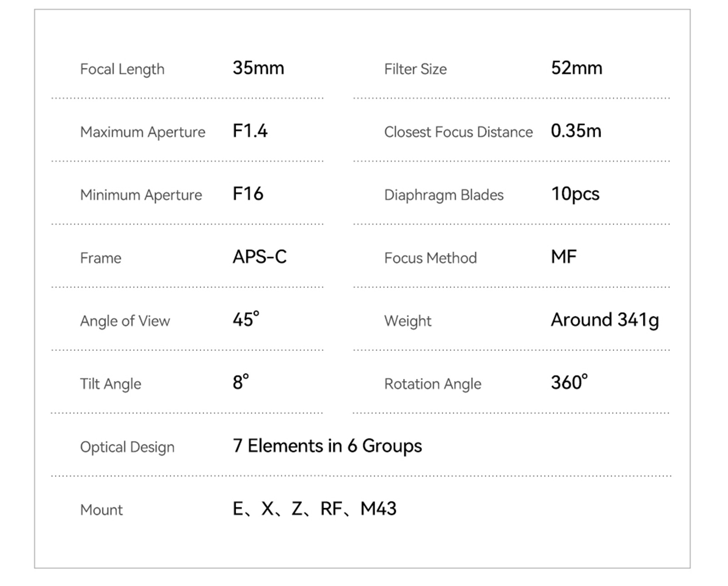Viewport: 728px width, 586px height.
Task: Click the 360° rotation angle value
Action: click(x=569, y=382)
